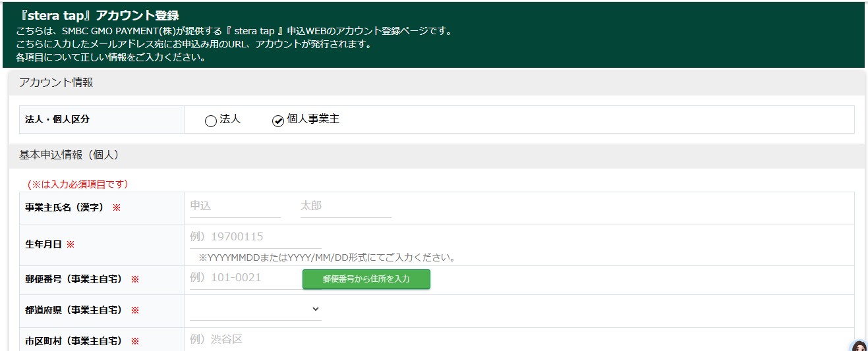
Task: Select the 個人事業主 radio button
Action: pos(278,121)
